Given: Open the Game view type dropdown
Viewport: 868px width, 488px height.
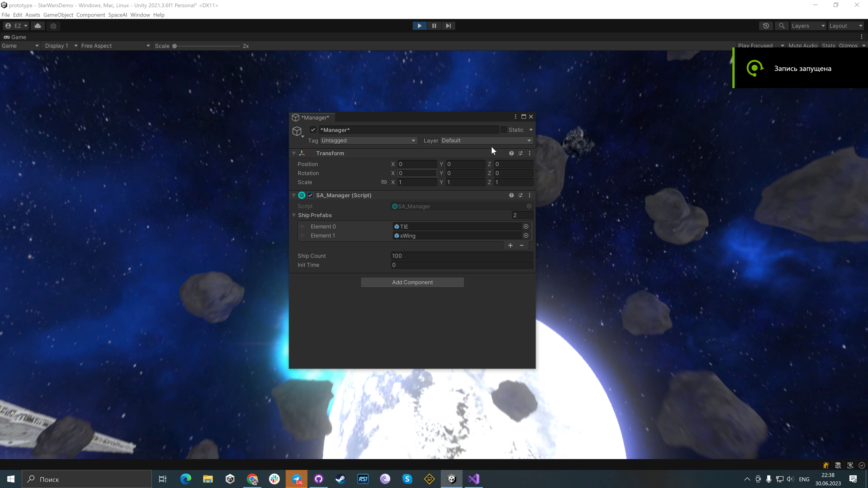Looking at the screenshot, I should 20,46.
